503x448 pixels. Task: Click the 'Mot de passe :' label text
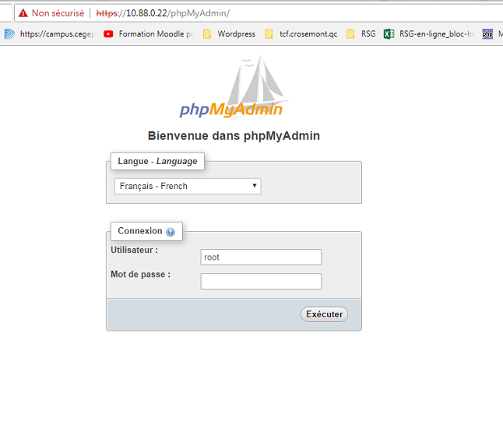(x=140, y=274)
